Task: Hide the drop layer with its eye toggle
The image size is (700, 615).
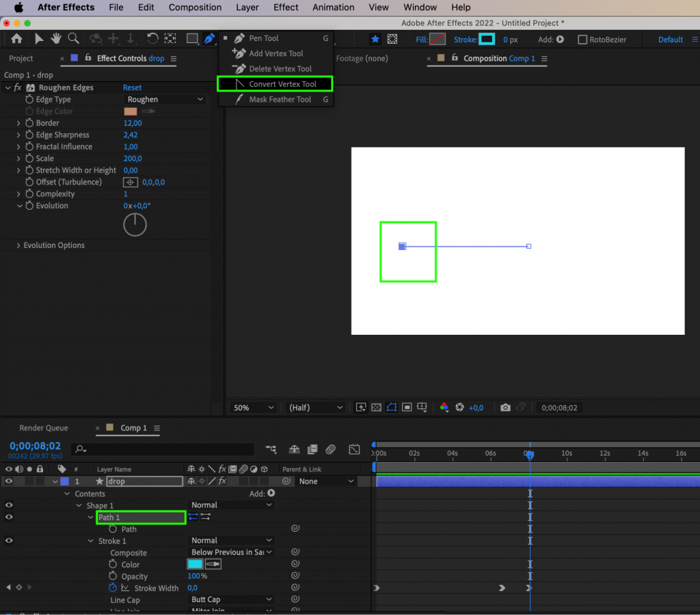Action: 8,481
